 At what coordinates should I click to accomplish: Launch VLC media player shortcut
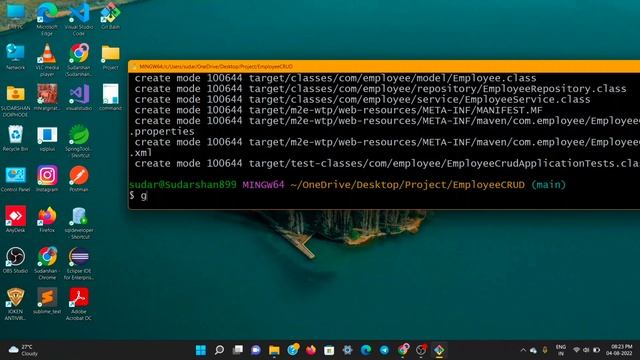(x=47, y=60)
